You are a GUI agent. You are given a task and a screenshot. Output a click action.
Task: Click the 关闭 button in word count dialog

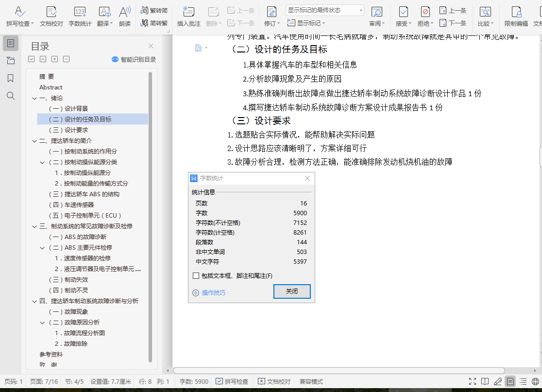point(292,291)
